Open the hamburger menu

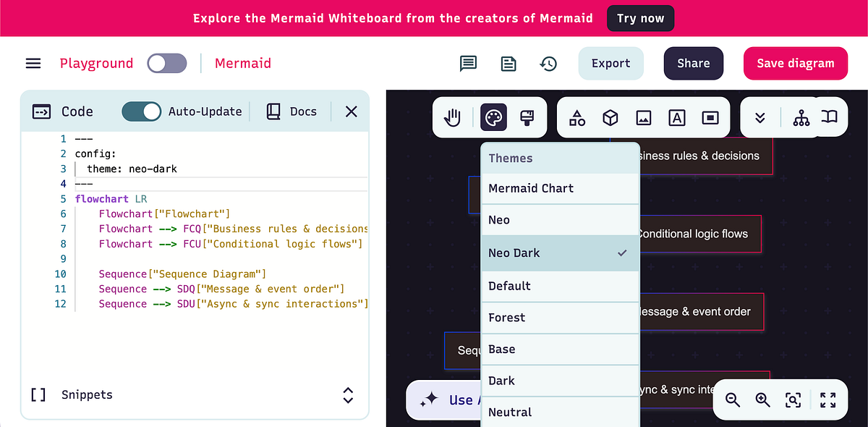coord(33,64)
